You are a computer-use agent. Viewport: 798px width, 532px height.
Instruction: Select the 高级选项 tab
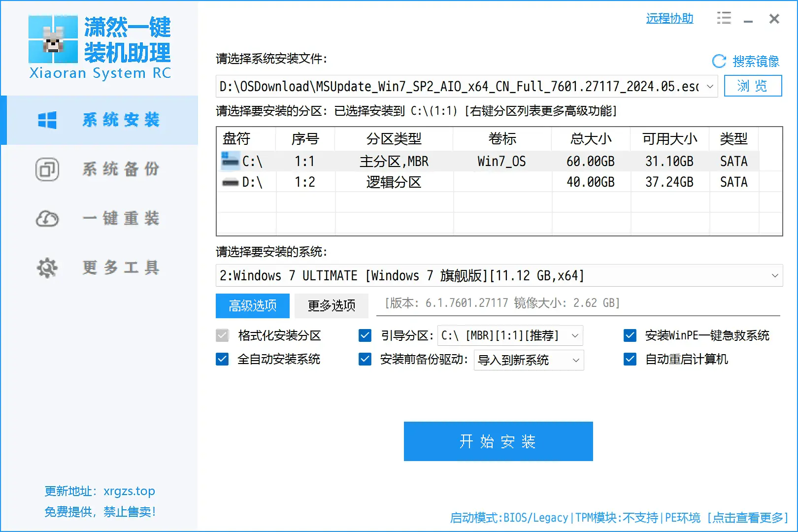253,306
